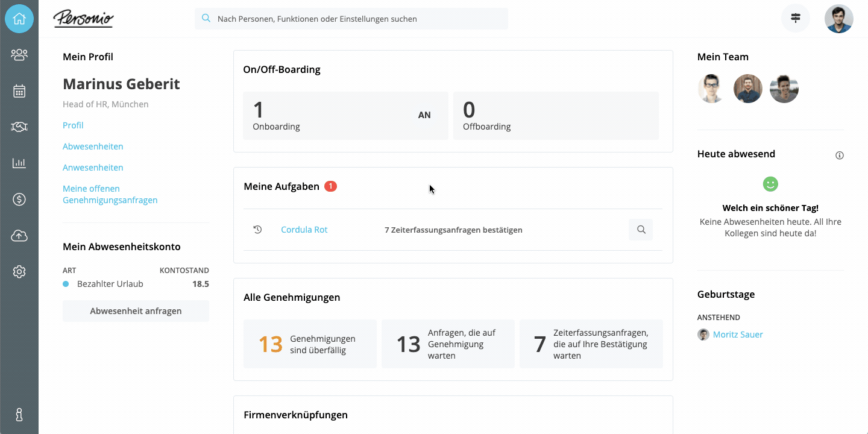Screen dimensions: 868x434
Task: Open the recruiting handshake icon
Action: (x=19, y=127)
